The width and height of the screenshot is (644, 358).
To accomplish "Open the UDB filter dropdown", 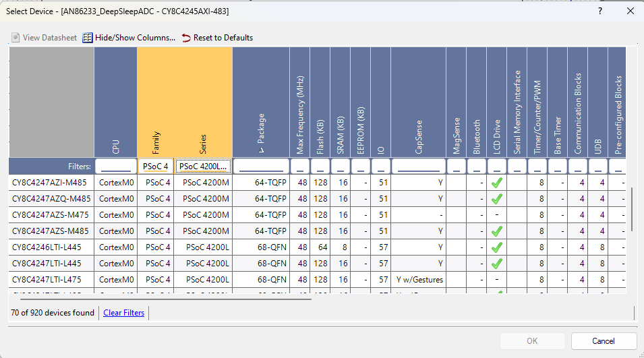I will pyautogui.click(x=598, y=167).
